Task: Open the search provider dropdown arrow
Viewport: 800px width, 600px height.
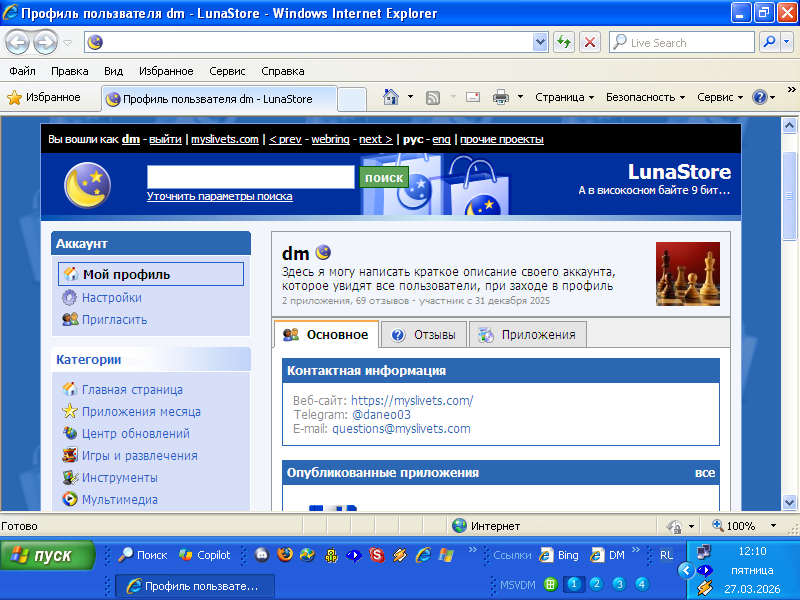Action: (x=787, y=42)
